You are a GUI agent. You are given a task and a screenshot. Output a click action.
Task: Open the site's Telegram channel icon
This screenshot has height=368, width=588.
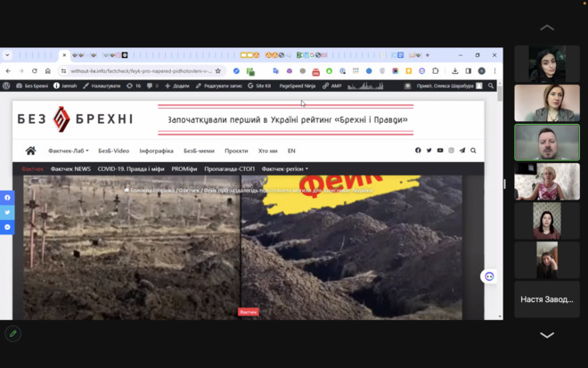(x=462, y=151)
